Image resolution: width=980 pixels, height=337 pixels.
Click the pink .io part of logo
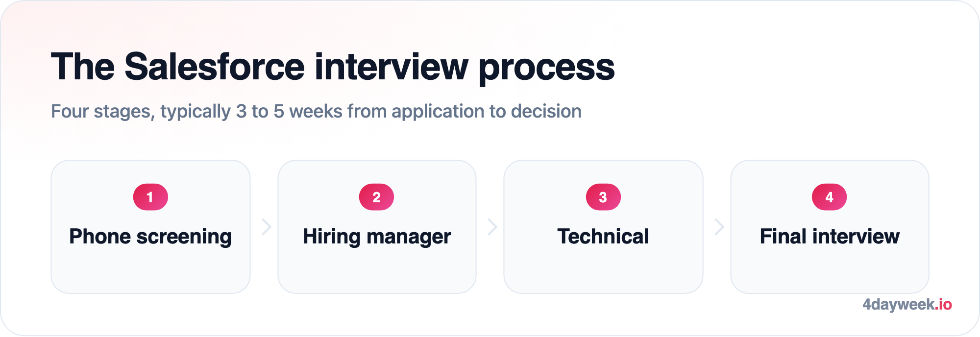tap(943, 305)
